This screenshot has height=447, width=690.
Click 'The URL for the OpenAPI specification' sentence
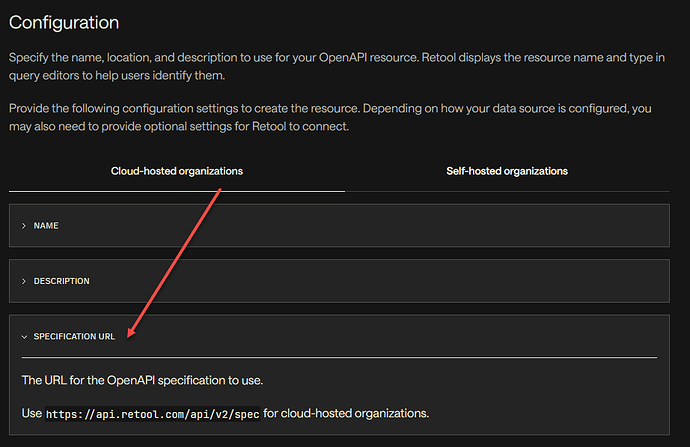142,380
